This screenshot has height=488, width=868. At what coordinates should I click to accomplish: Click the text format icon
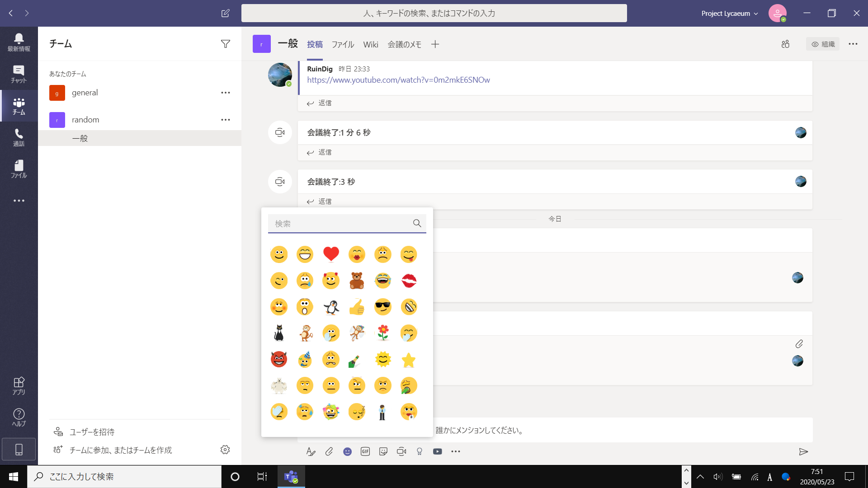[x=311, y=451]
